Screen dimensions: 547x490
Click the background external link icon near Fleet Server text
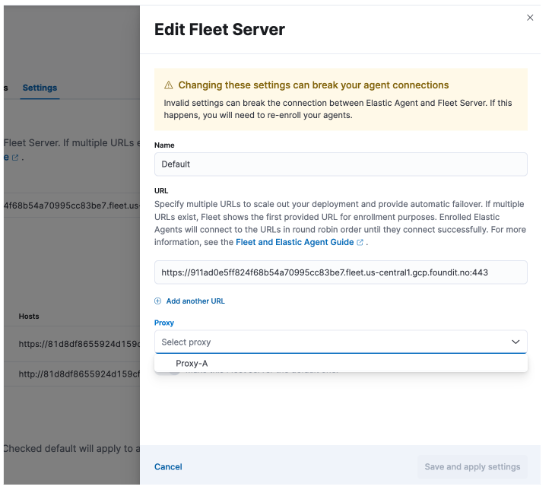pos(15,158)
